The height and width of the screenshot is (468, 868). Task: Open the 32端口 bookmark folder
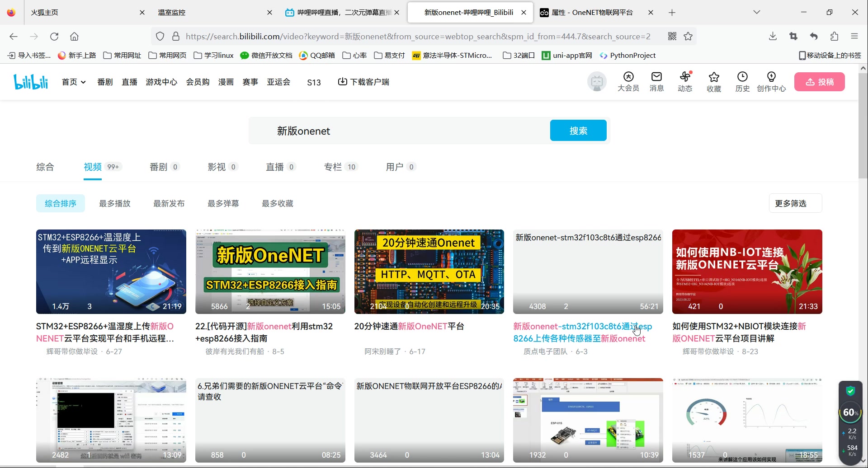[519, 56]
